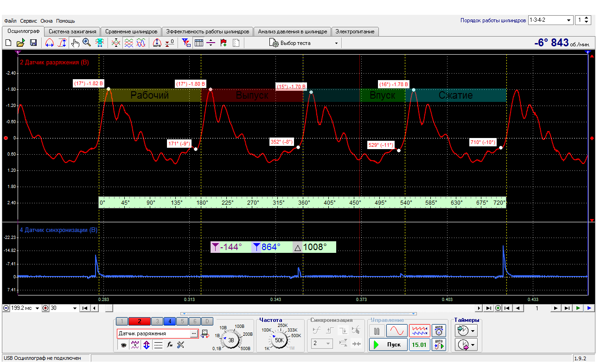Toggle channel visibility eye icon
The image size is (601, 364).
[124, 345]
